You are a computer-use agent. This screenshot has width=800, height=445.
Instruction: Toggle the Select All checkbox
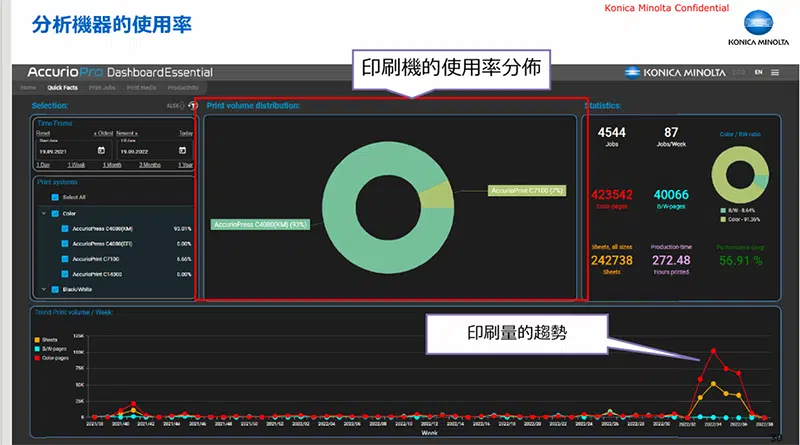pos(55,197)
